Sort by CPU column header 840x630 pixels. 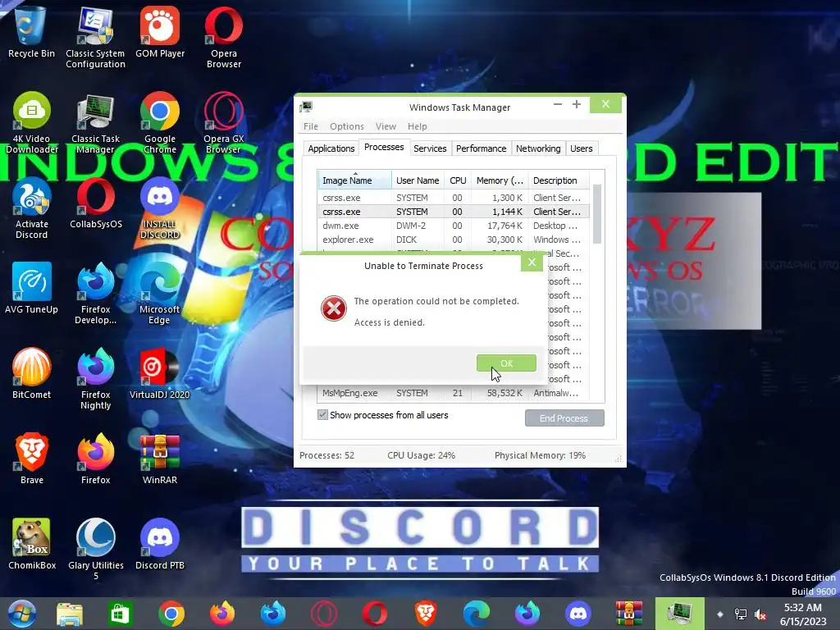458,180
